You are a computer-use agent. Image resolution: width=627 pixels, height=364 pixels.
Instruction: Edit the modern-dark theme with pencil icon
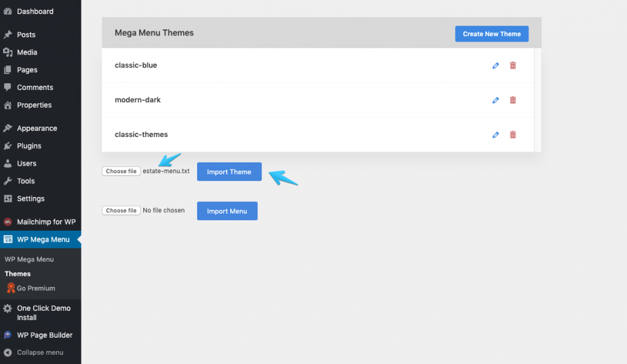coord(495,100)
